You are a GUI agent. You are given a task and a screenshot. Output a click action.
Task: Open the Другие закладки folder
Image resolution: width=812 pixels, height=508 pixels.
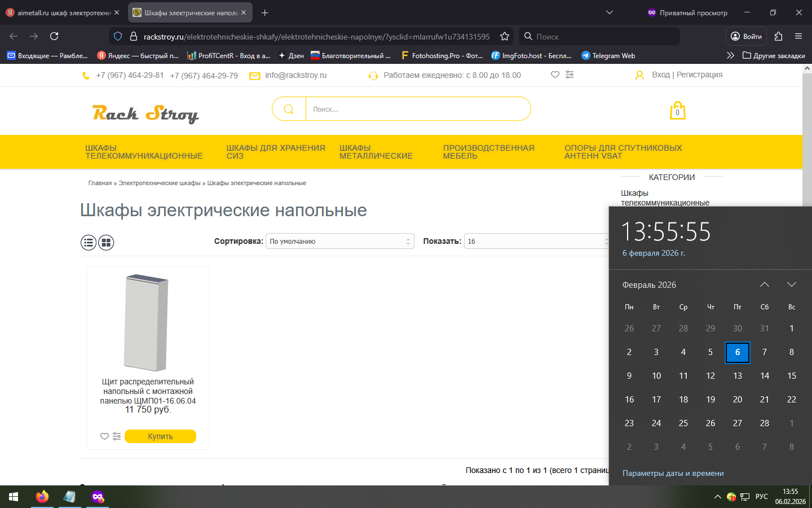pyautogui.click(x=774, y=55)
